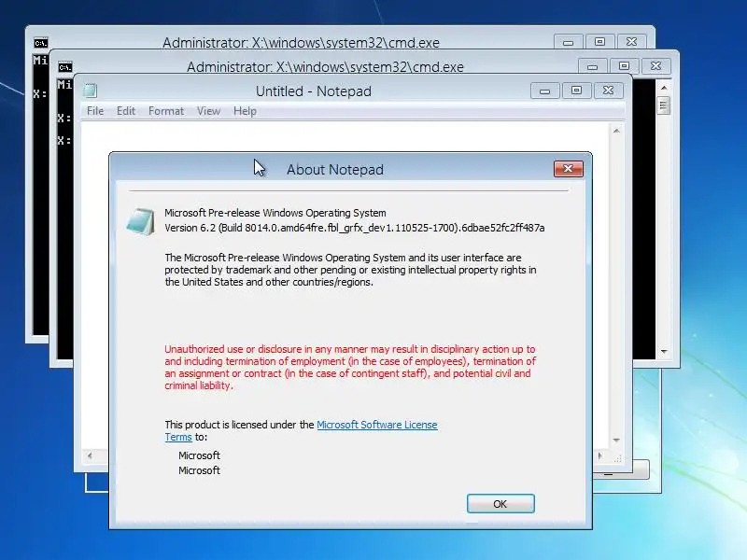Screen dimensions: 747x560
Task: Open Notepad's Help menu
Action: click(245, 111)
